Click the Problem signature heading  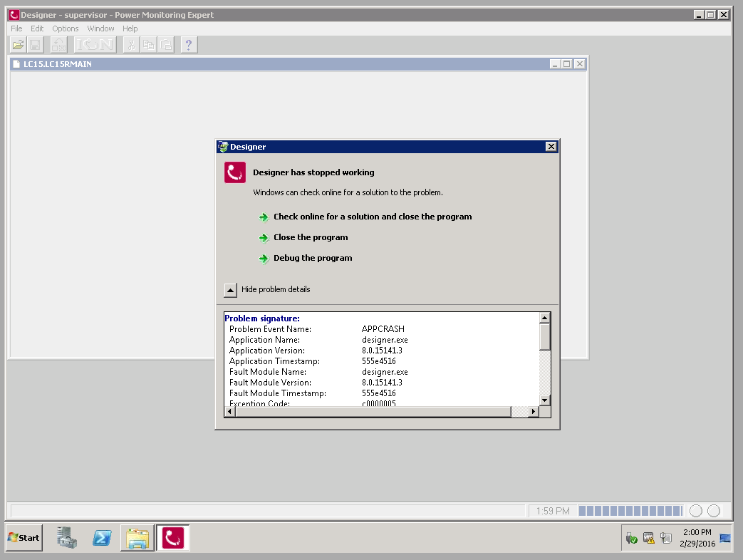[x=262, y=318]
